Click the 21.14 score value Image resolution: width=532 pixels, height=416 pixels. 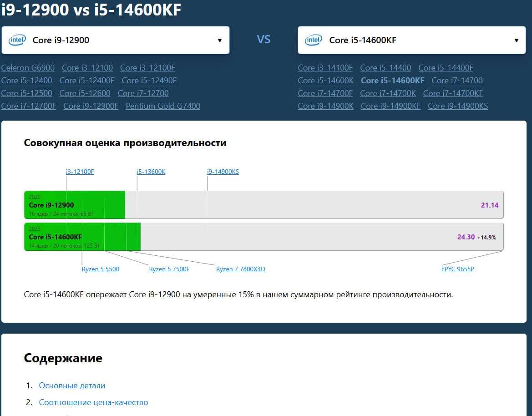point(490,205)
